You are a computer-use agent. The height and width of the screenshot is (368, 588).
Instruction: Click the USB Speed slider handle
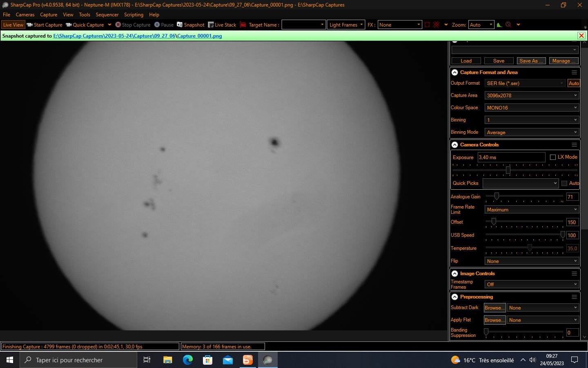click(x=563, y=235)
